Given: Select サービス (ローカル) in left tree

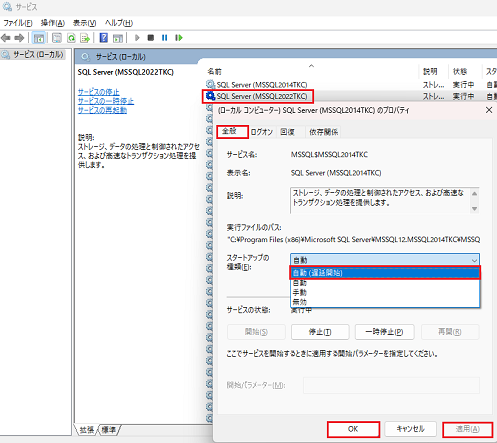Looking at the screenshot, I should tap(38, 54).
